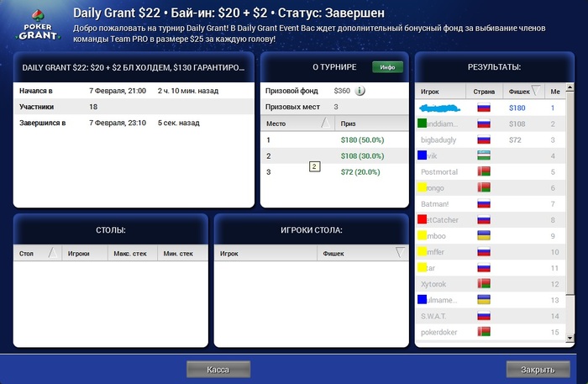588x384 pixels.
Task: Click the Макс. стек column header
Action: click(x=130, y=254)
